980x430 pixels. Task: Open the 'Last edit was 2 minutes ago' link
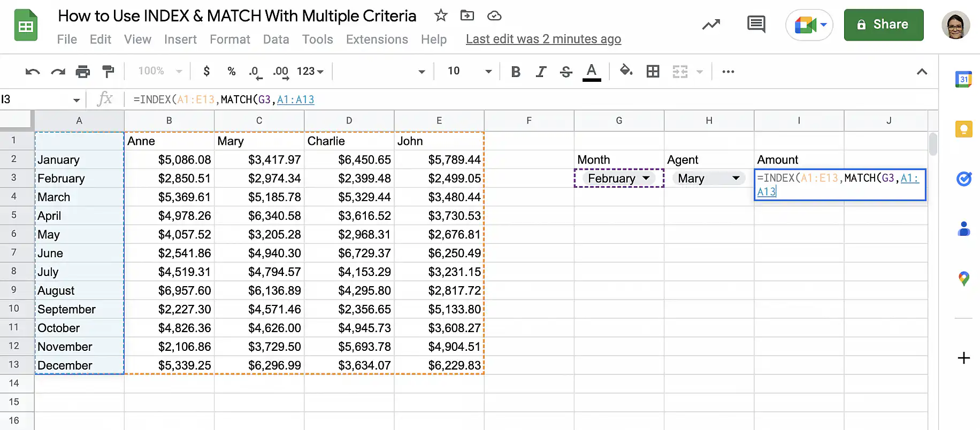point(543,39)
